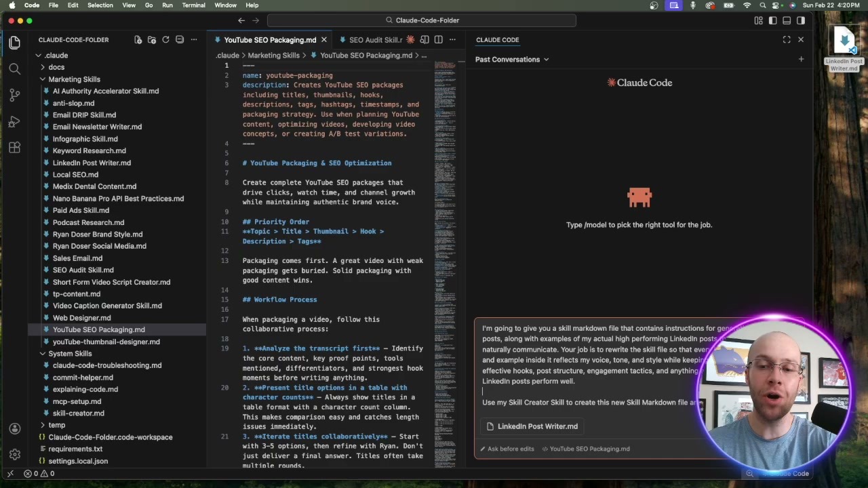The image size is (868, 488).
Task: Open the Accounts menu in activity bar
Action: coord(14,428)
